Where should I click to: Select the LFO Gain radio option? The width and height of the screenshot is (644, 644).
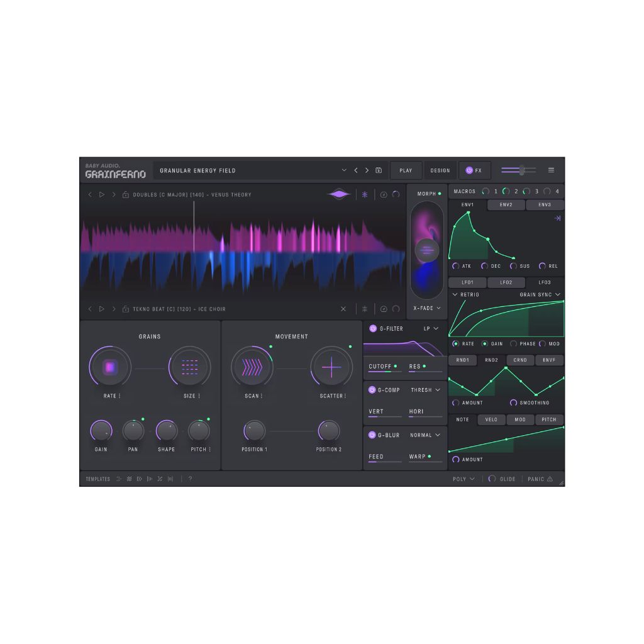click(x=485, y=344)
